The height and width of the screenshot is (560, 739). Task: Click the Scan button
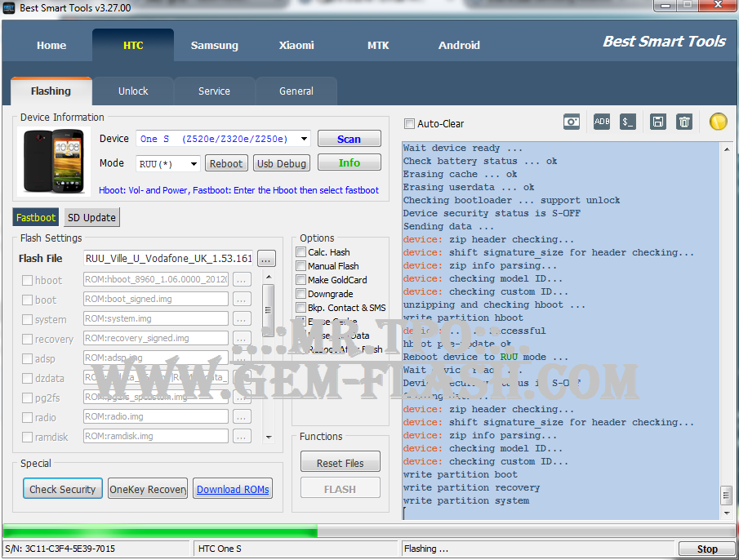[349, 139]
